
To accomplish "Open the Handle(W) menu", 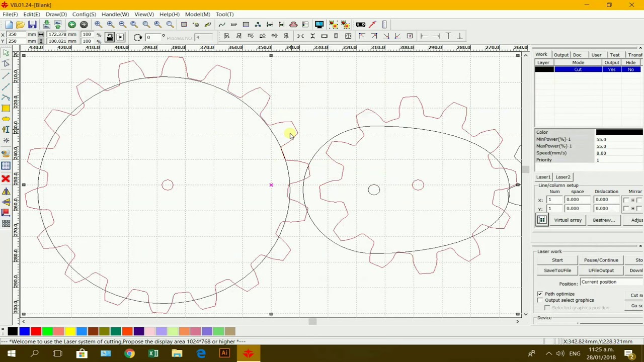I will [x=115, y=14].
